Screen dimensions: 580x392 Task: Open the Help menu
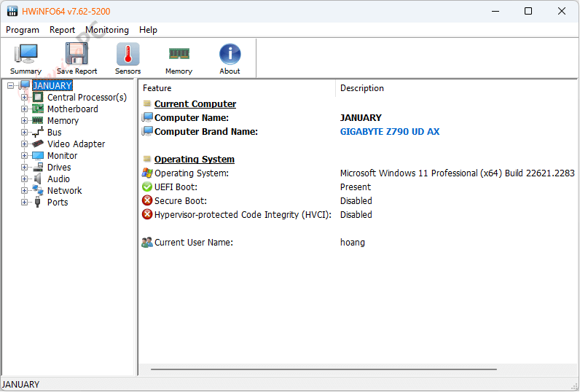pyautogui.click(x=148, y=30)
